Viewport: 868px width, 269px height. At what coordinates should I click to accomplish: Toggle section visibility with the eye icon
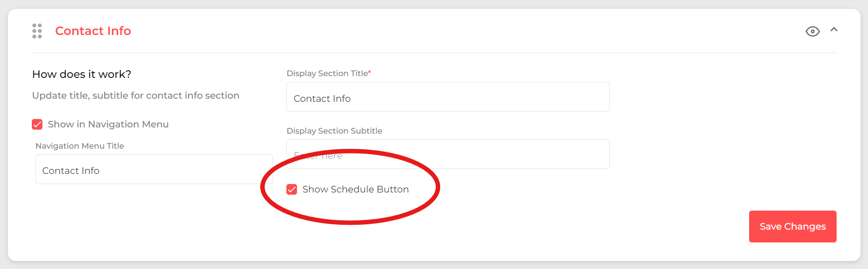812,31
